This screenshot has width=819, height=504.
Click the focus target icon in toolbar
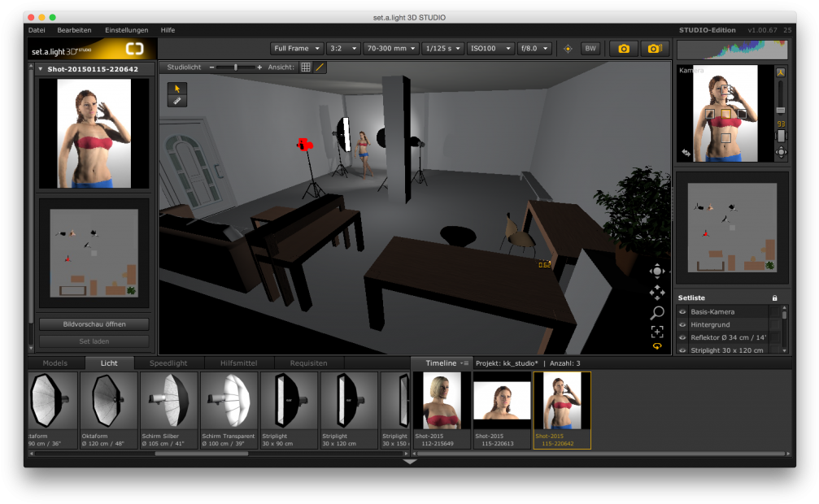[x=568, y=49]
